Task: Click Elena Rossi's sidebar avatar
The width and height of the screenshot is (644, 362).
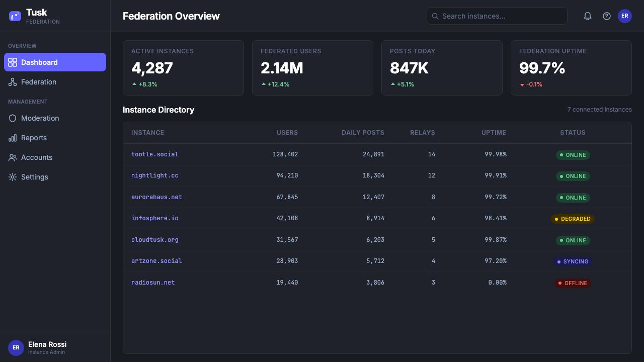Action: 16,347
